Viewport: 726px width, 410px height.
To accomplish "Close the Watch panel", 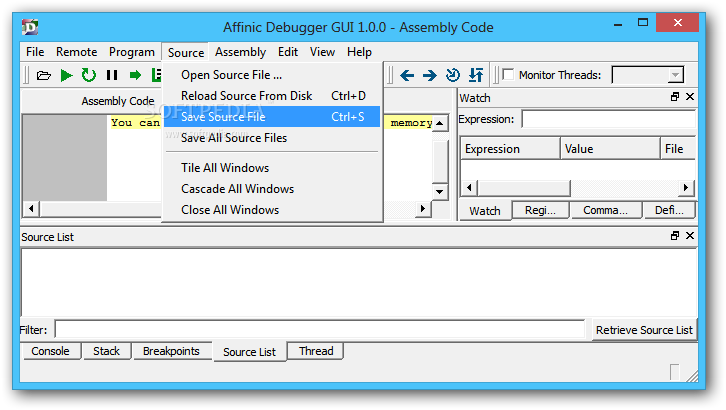I will tap(690, 97).
